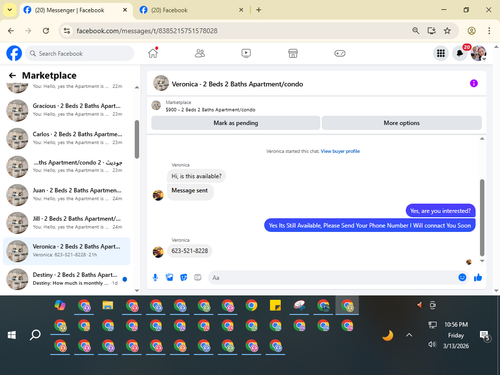Open Destiny unread conversation
The height and width of the screenshot is (375, 500).
point(67,279)
